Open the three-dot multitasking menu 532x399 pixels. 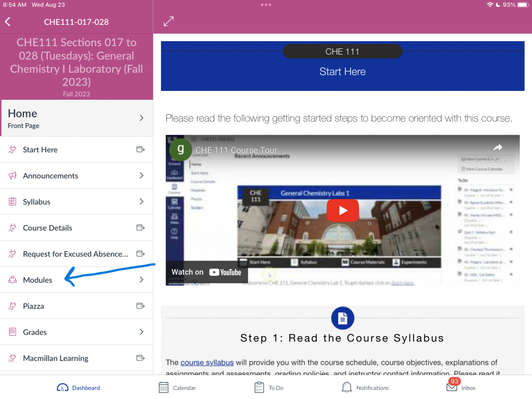(x=266, y=5)
